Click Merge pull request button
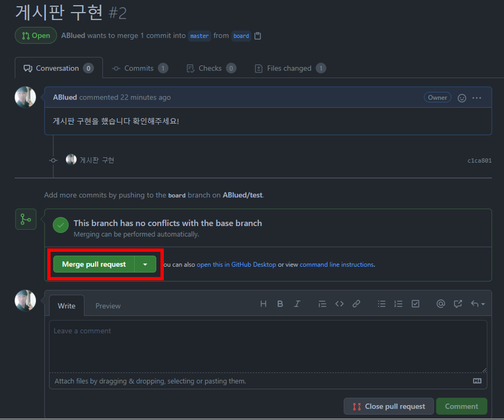The image size is (504, 420). coord(94,264)
